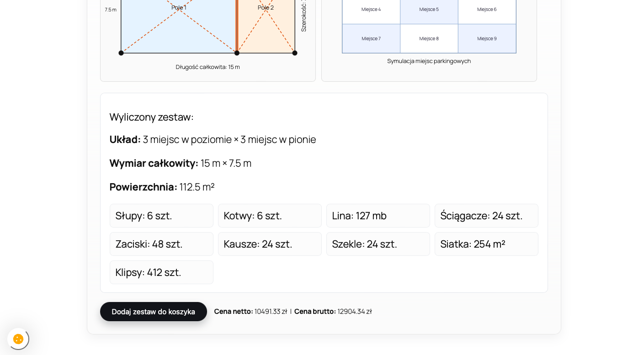The height and width of the screenshot is (355, 644).
Task: Click the Układ layout line
Action: 213,139
